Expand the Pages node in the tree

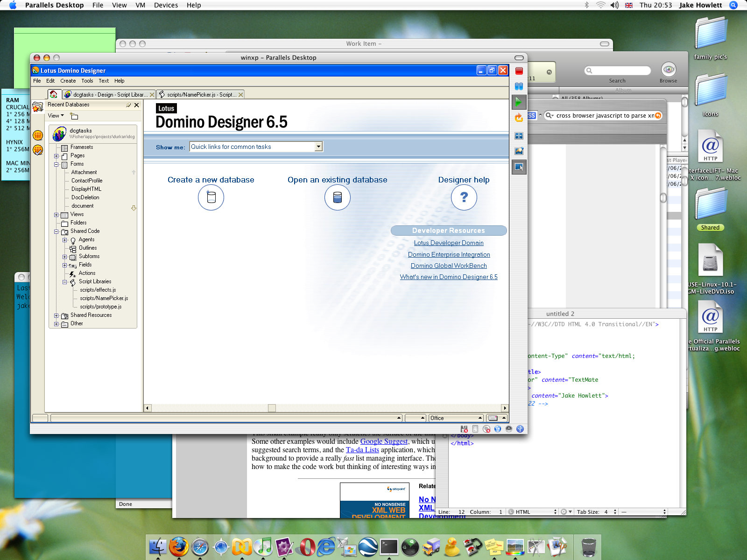56,156
